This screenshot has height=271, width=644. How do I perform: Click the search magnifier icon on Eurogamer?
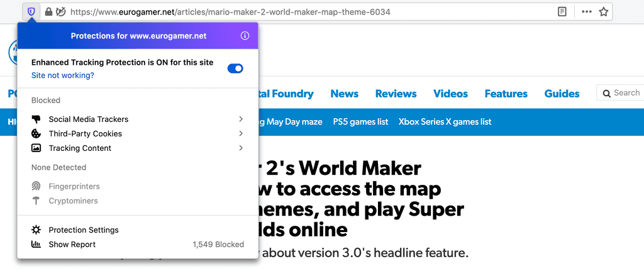coord(607,94)
